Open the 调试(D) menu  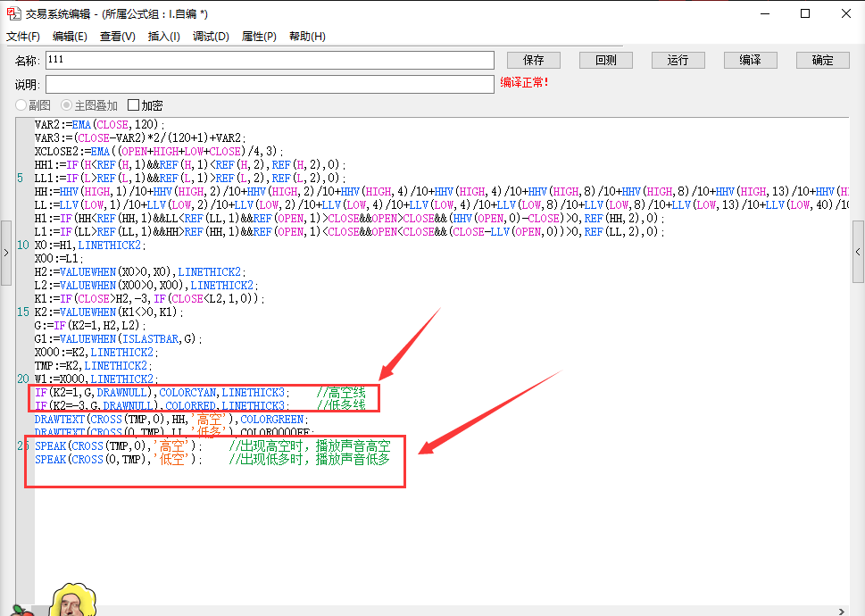tap(211, 37)
